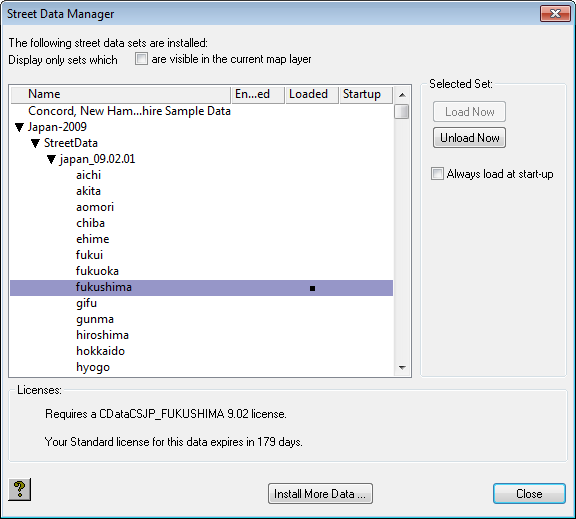Viewport: 576px width, 519px height.
Task: Click the Close button at the bottom
Action: (529, 494)
